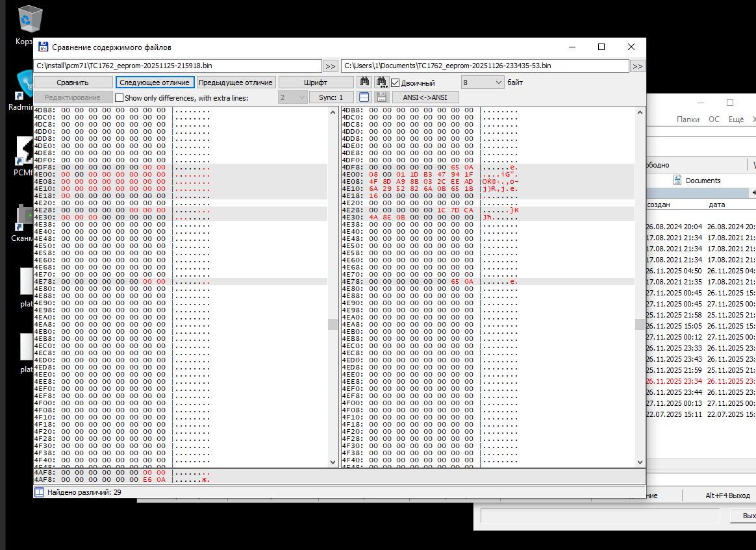Browse left file with >> button
This screenshot has width=756, height=550.
(x=331, y=66)
